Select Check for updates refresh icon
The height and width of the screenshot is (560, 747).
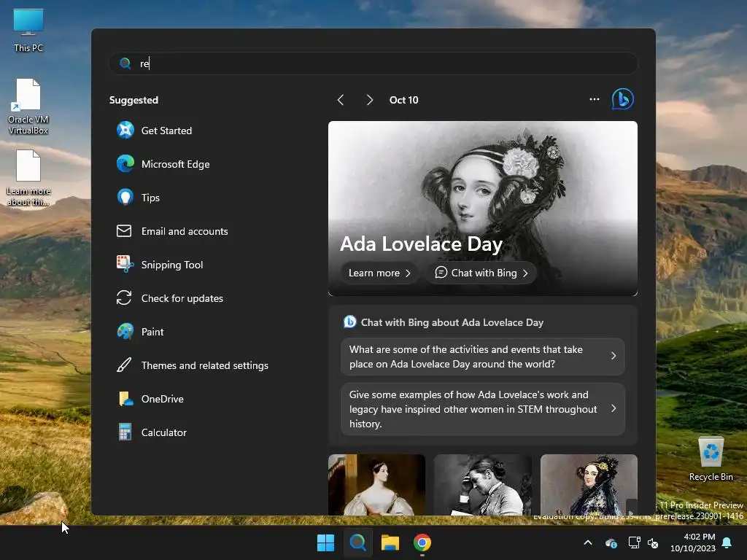click(x=124, y=298)
